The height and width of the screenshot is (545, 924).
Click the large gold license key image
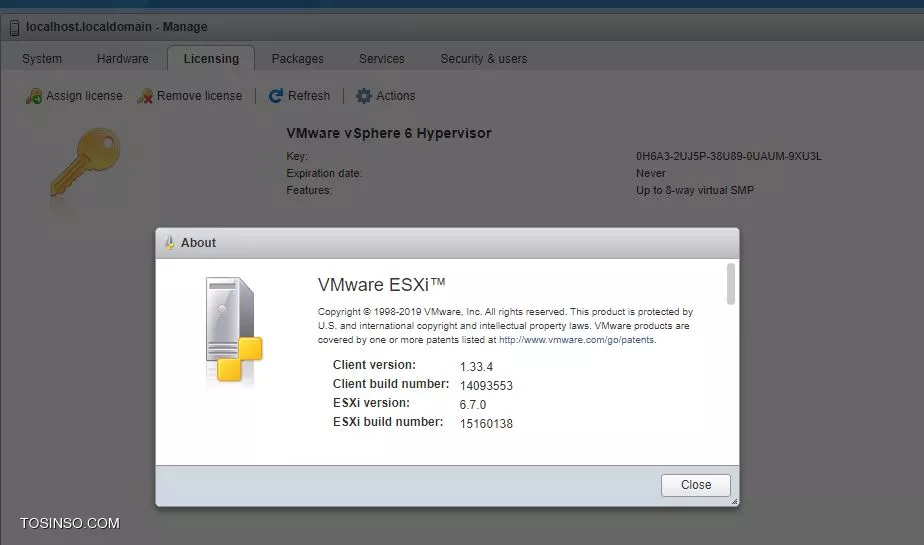pyautogui.click(x=85, y=161)
